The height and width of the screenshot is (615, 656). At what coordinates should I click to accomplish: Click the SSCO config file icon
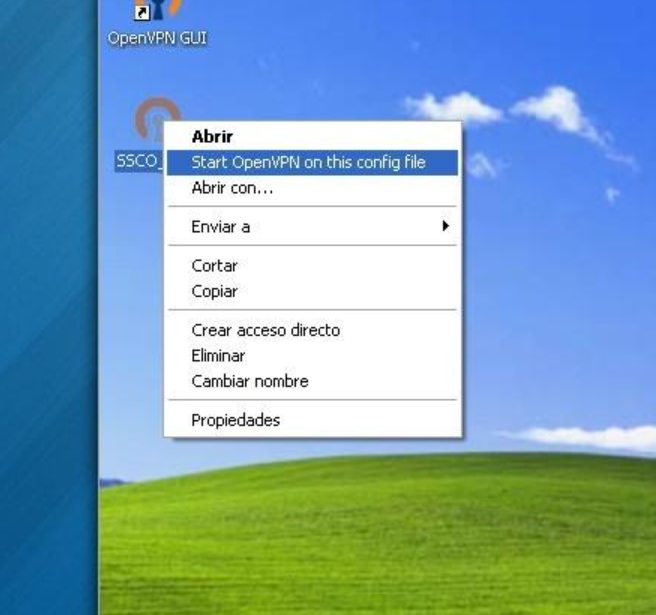pos(155,120)
